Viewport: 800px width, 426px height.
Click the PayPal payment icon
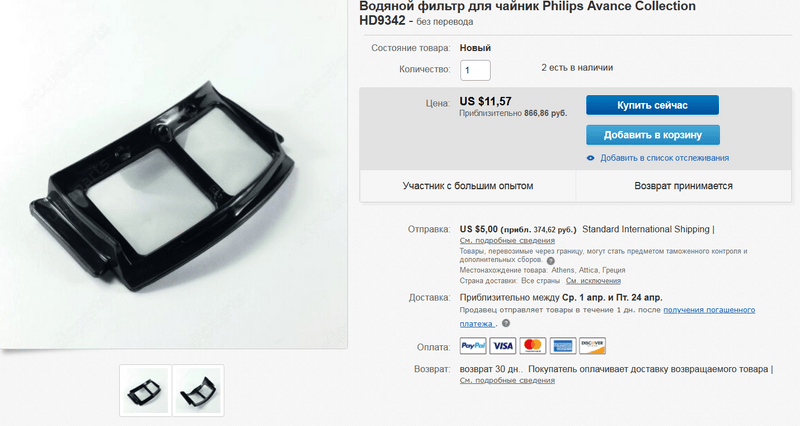(473, 346)
